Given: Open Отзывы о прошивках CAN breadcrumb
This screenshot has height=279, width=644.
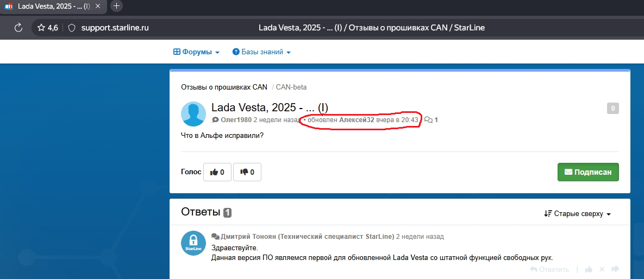Looking at the screenshot, I should 224,87.
